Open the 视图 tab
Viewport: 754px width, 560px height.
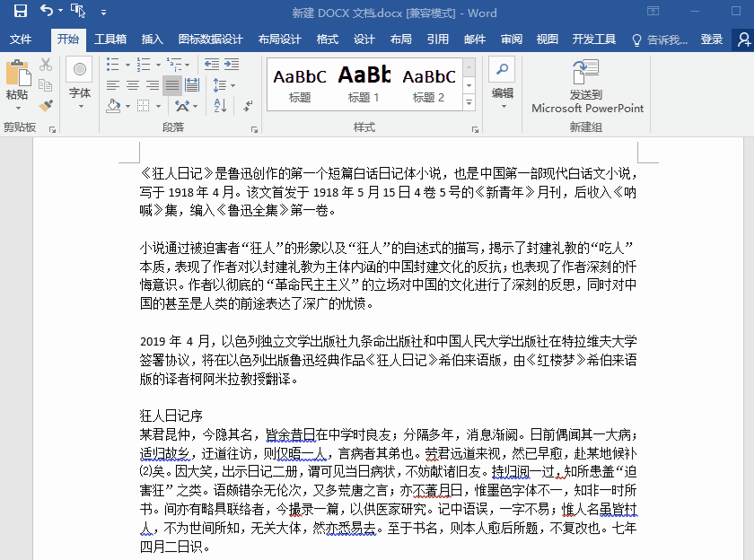click(x=548, y=39)
